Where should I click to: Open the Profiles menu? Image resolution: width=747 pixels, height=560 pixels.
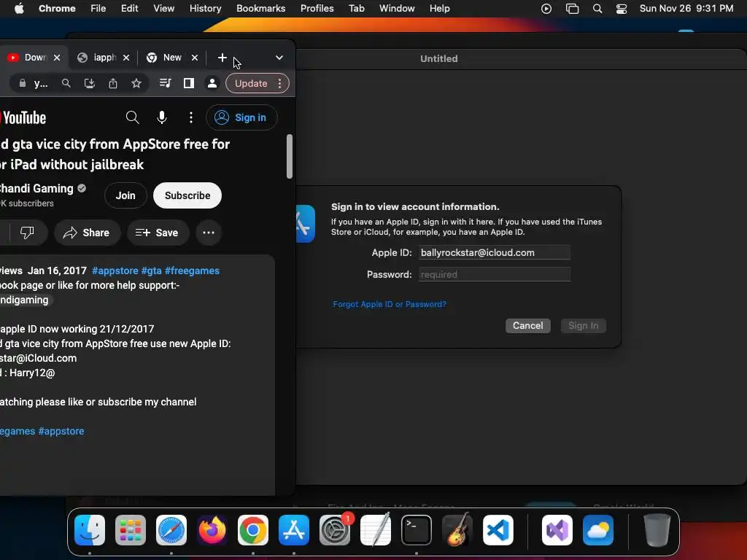click(x=317, y=8)
